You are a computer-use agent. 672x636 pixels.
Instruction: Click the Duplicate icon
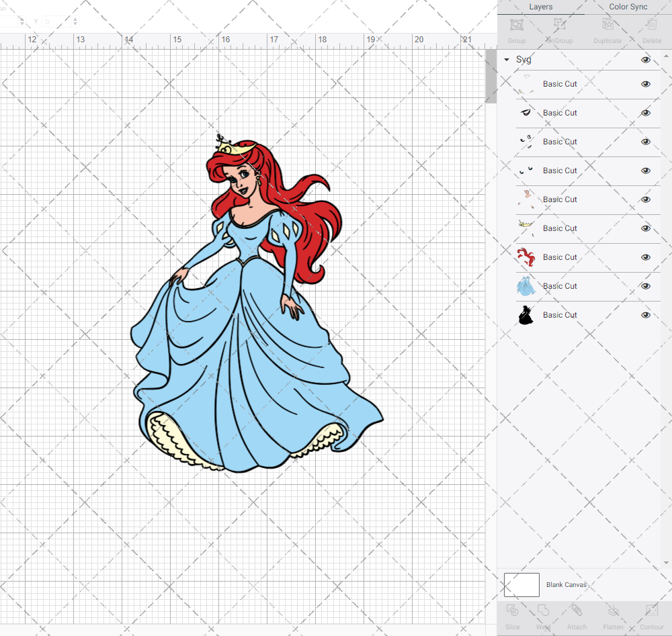607,24
